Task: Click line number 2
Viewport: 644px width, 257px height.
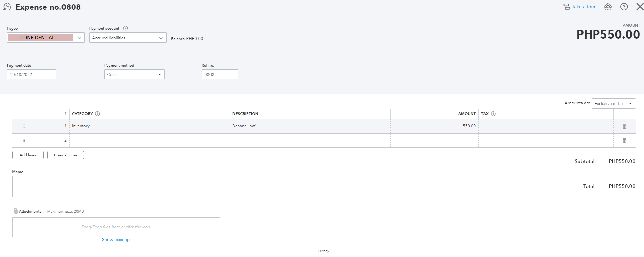Action: pos(65,140)
